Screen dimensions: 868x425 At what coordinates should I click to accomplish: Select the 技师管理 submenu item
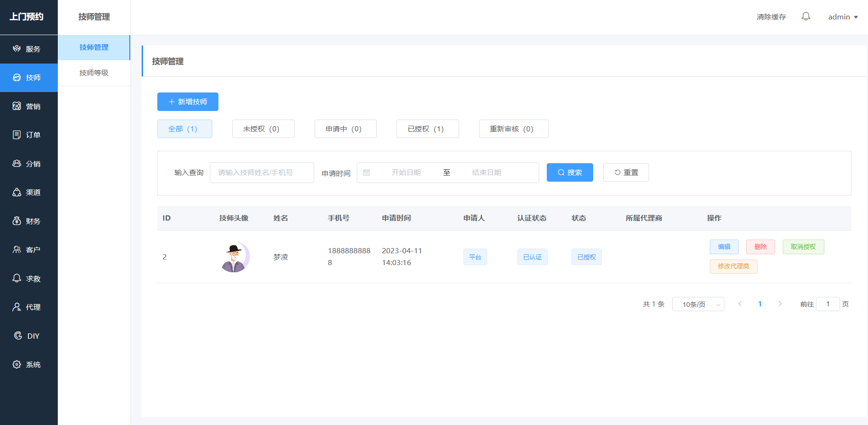point(94,47)
